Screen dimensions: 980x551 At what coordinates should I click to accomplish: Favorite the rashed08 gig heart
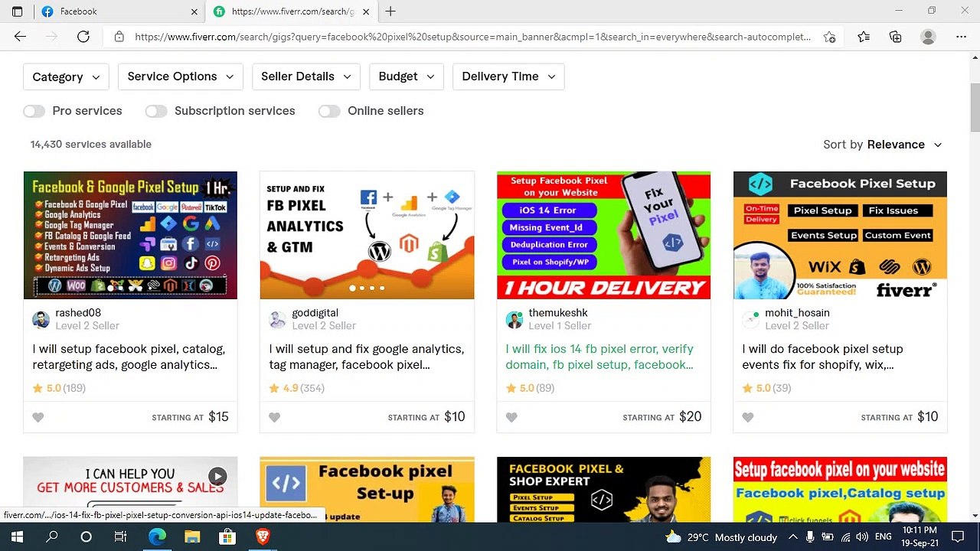38,417
